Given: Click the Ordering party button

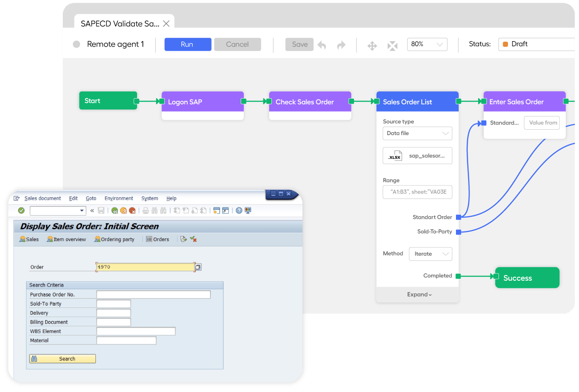Looking at the screenshot, I should pyautogui.click(x=114, y=239).
